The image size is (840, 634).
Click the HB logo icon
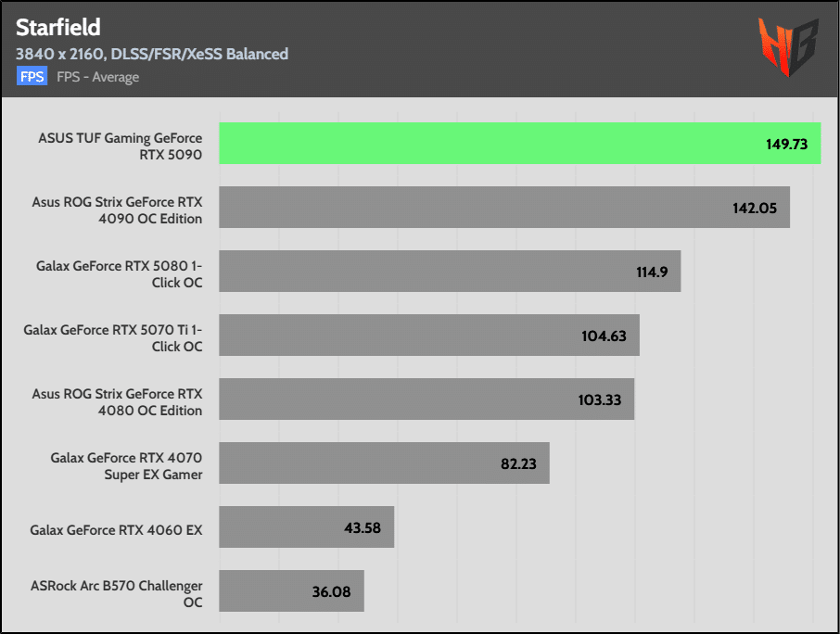click(x=789, y=46)
